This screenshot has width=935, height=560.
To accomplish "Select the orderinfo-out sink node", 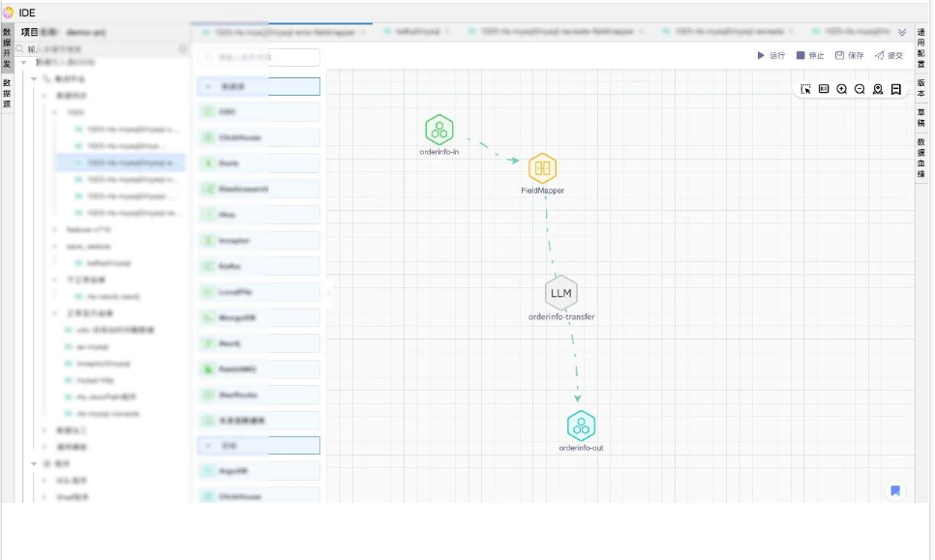I will (581, 426).
